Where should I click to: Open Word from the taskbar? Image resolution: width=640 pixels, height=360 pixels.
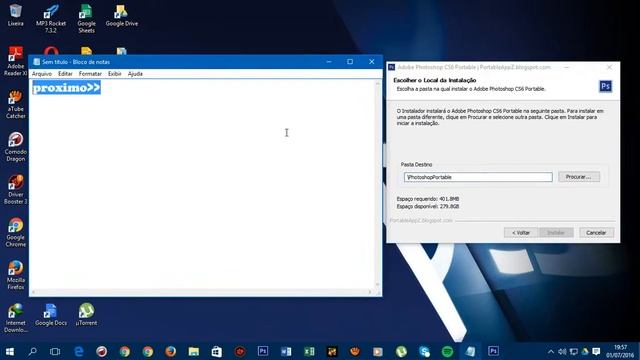coord(286,351)
